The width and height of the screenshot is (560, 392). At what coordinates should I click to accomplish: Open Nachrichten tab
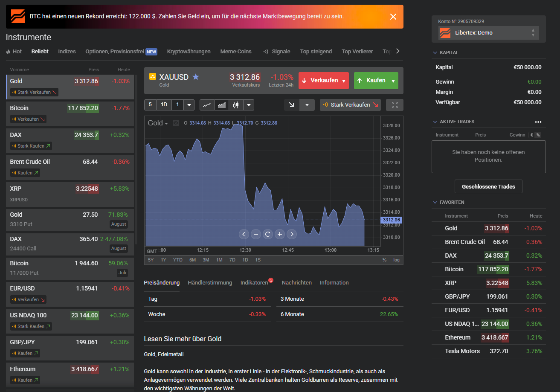click(297, 282)
